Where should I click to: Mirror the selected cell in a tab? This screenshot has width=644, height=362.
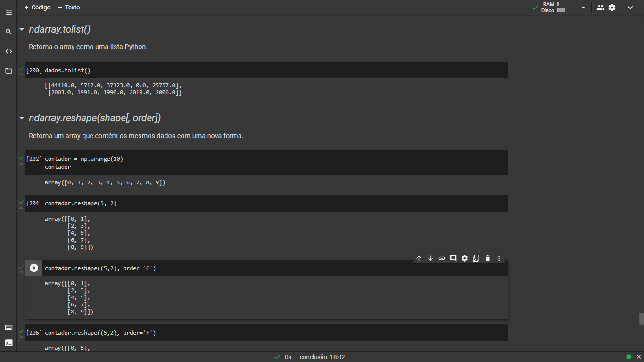pos(476,258)
